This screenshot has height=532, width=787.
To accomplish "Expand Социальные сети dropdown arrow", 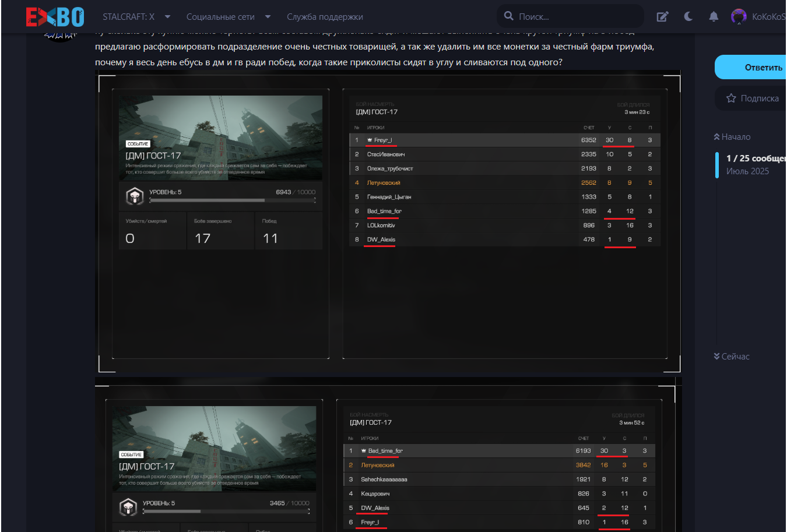I will coord(268,17).
